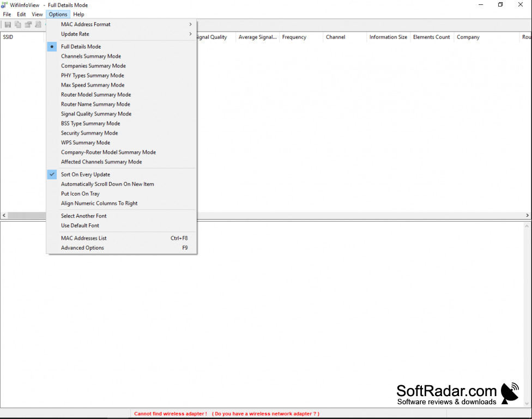The height and width of the screenshot is (419, 532).
Task: Open the Edit menu
Action: 21,14
